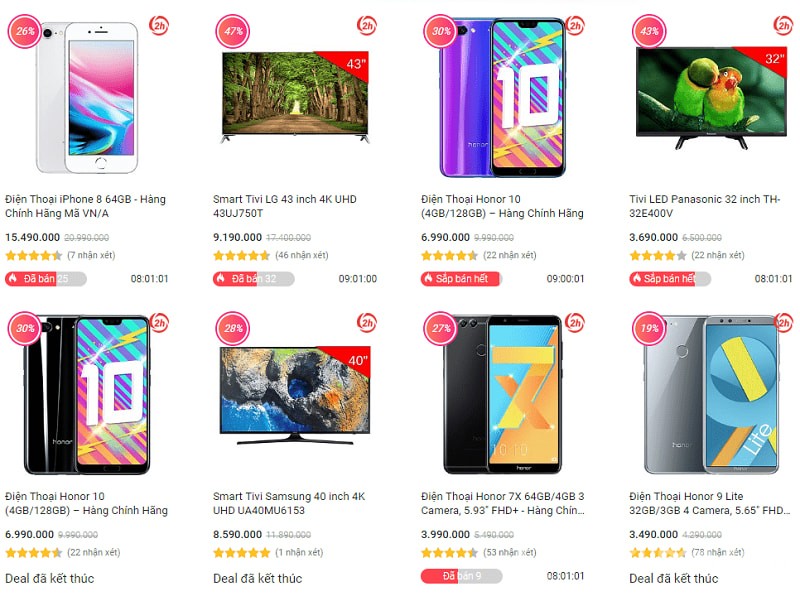Screen dimensions: 800x601
Task: Click the 2h delivery icon on Panasonic TV
Action: tap(783, 26)
